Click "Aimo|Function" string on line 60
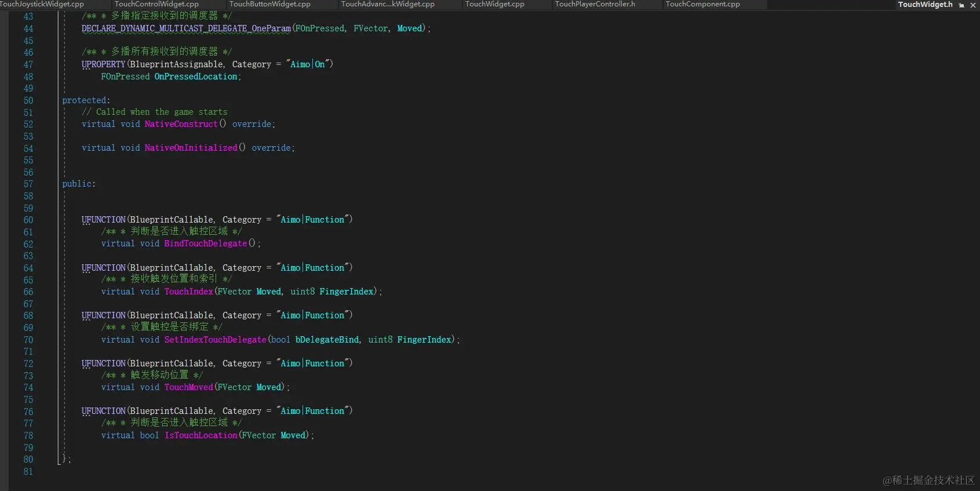 (314, 220)
